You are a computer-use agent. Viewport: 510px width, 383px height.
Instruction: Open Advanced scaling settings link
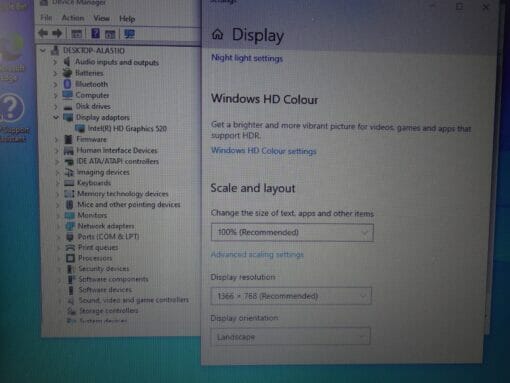coord(257,255)
